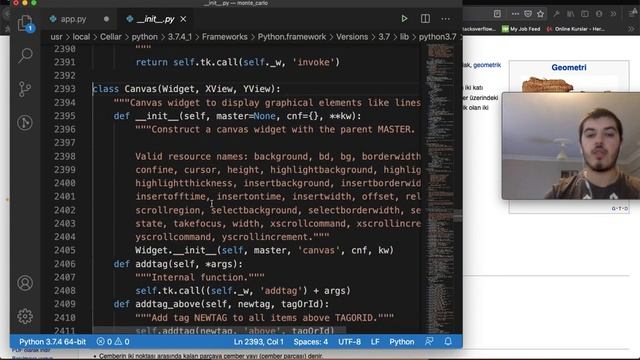
Task: Bookmark this page with the star icon
Action: pyautogui.click(x=540, y=14)
